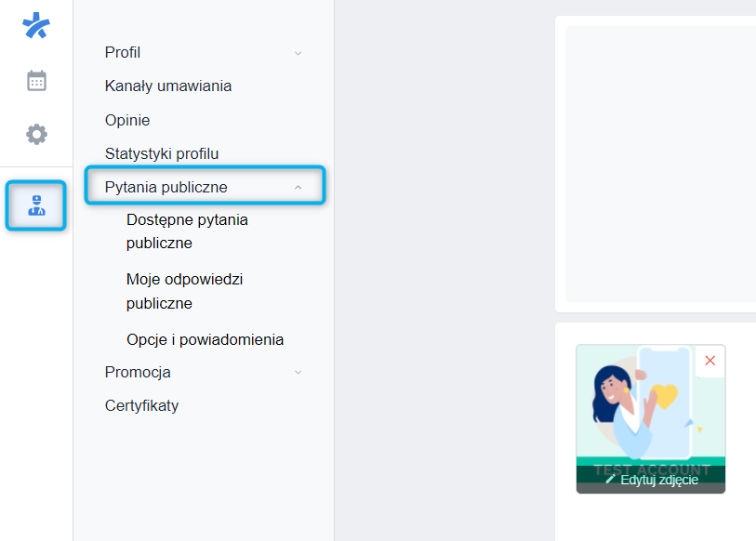Select Dostępne pytania publiczne
Screen dimensions: 756x541
[187, 231]
